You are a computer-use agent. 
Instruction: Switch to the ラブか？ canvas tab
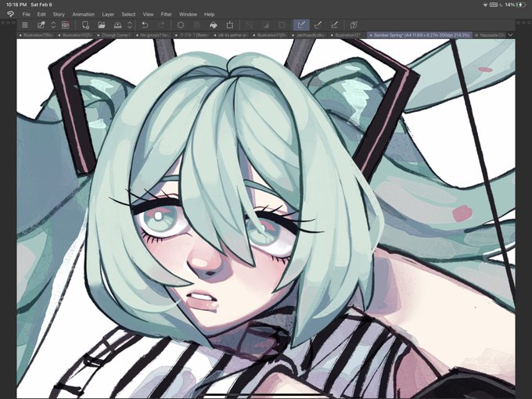192,35
